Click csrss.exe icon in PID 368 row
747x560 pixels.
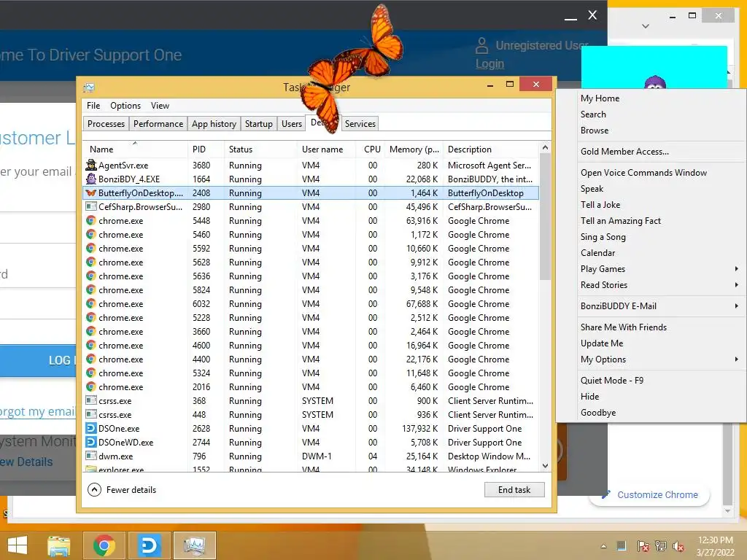click(91, 400)
